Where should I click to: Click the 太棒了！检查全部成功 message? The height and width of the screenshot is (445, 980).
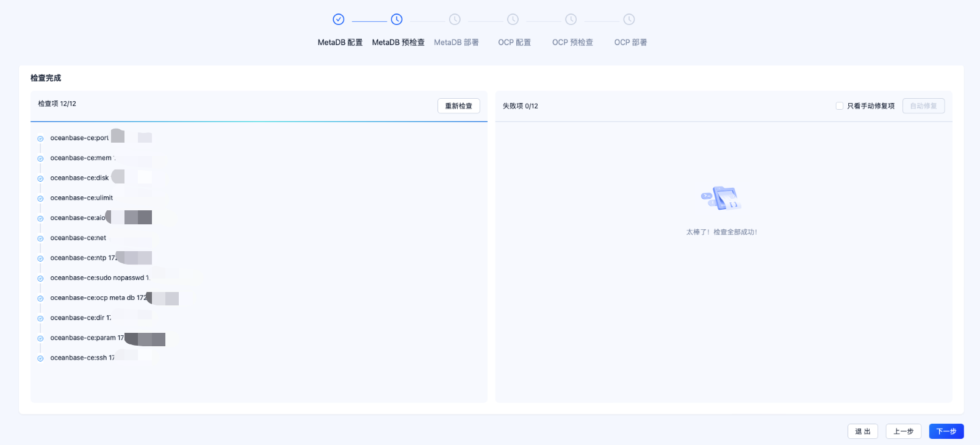coord(721,232)
